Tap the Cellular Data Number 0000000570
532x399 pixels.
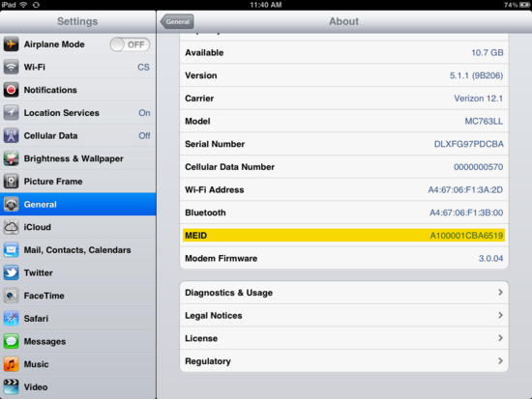tap(479, 167)
